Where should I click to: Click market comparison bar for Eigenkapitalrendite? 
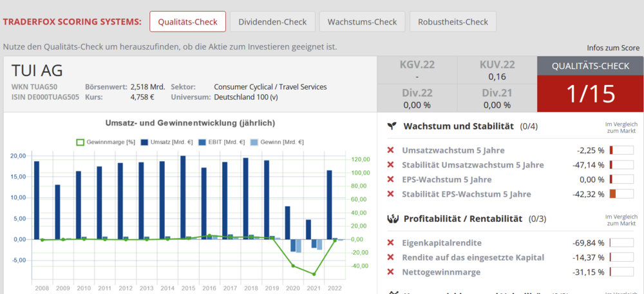[621, 242]
